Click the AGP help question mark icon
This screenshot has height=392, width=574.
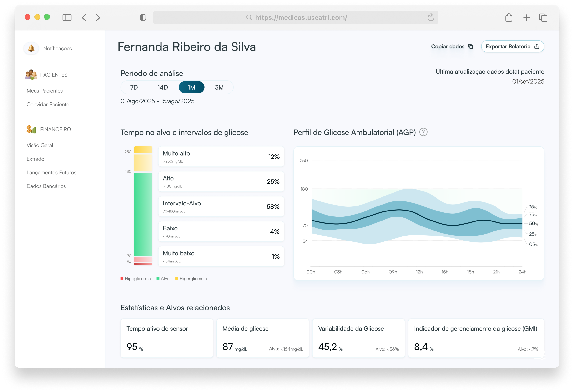pos(423,132)
